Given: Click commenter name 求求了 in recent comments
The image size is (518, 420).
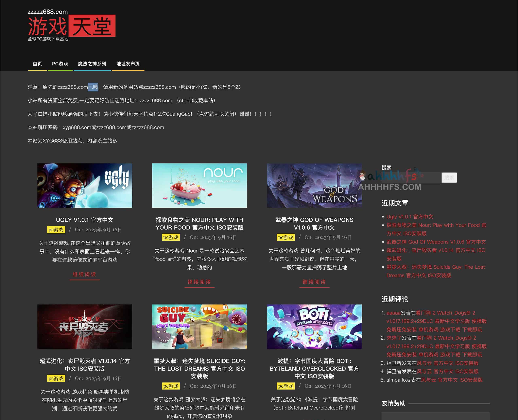Looking at the screenshot, I should [394, 338].
